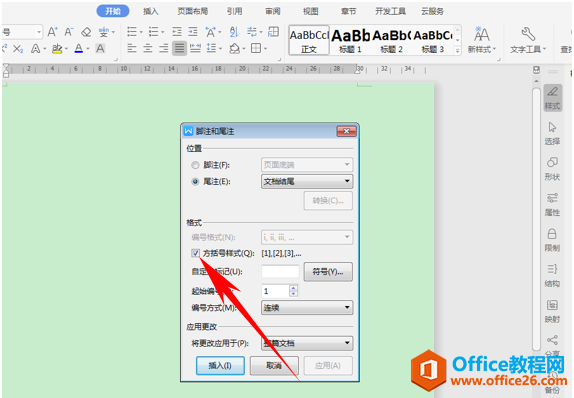The image size is (574, 398).
Task: Open the font size dropdown arrow
Action: (x=39, y=32)
